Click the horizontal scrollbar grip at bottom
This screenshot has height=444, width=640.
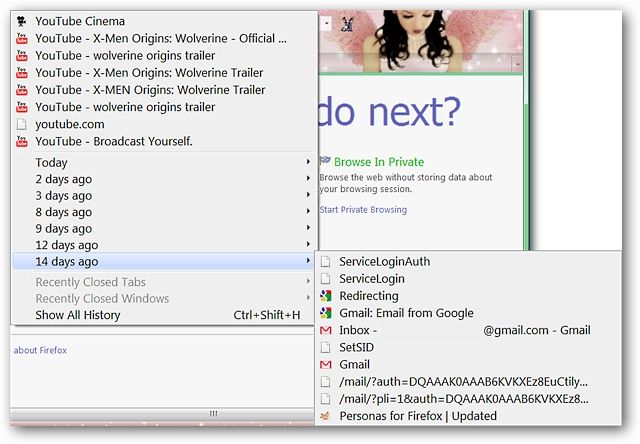click(x=213, y=413)
